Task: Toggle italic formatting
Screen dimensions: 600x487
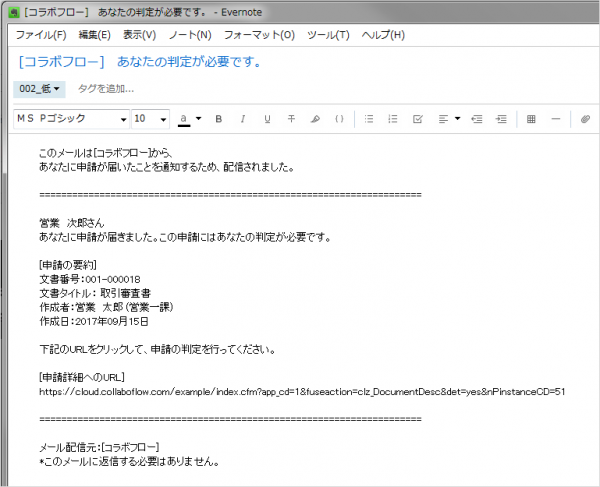Action: 243,119
